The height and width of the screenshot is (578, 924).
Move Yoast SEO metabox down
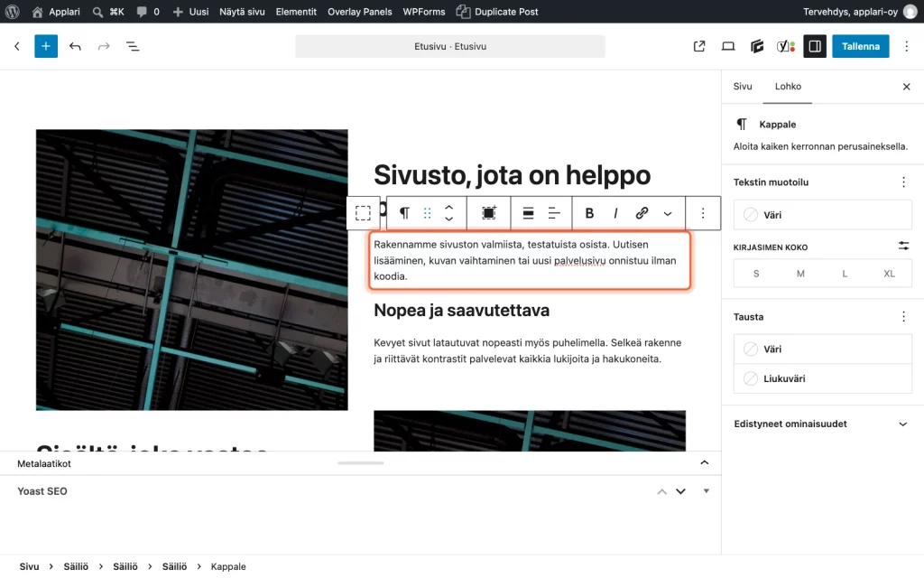coord(680,491)
